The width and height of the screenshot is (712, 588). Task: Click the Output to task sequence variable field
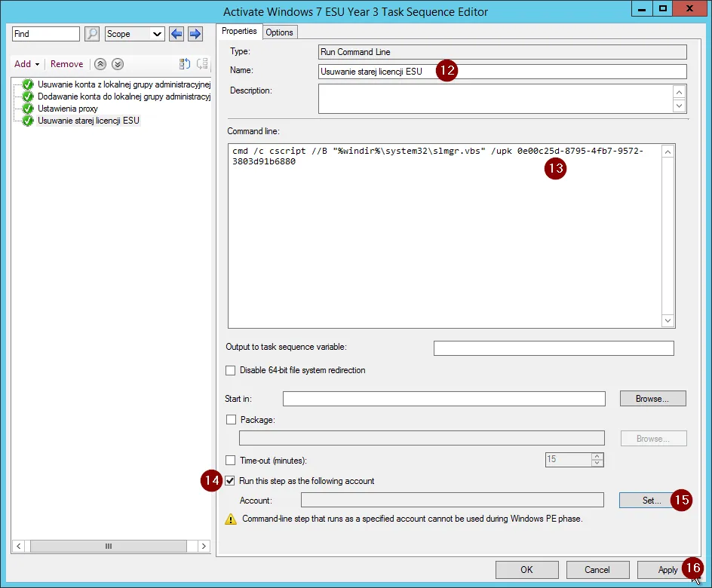coord(554,348)
